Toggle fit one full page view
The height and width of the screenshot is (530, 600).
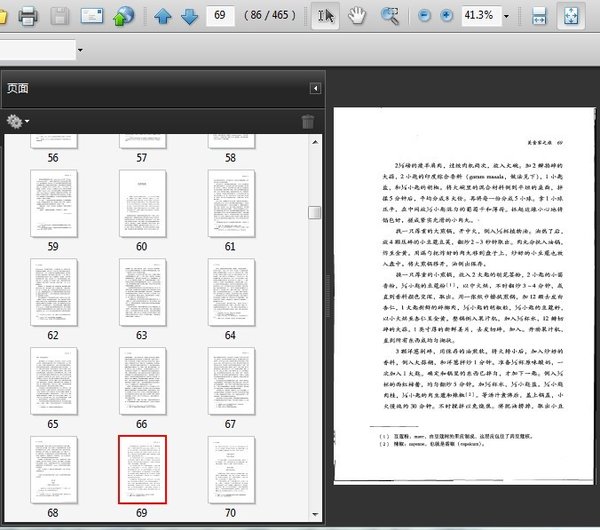point(569,16)
